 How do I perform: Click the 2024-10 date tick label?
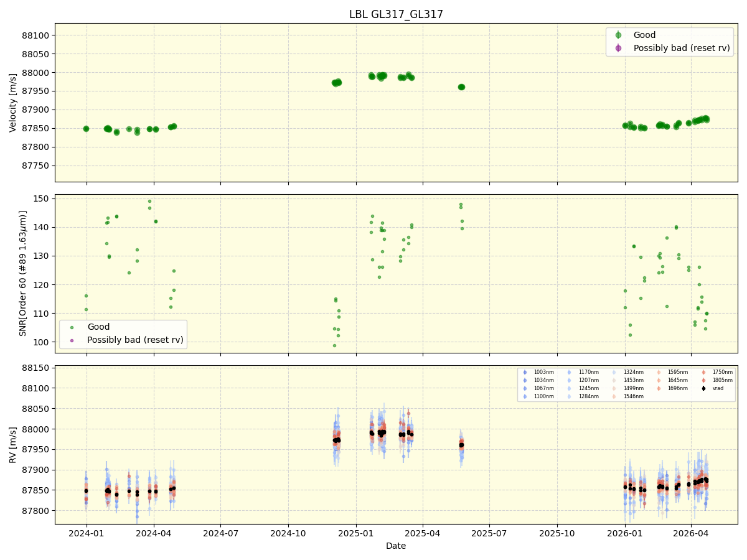[288, 533]
